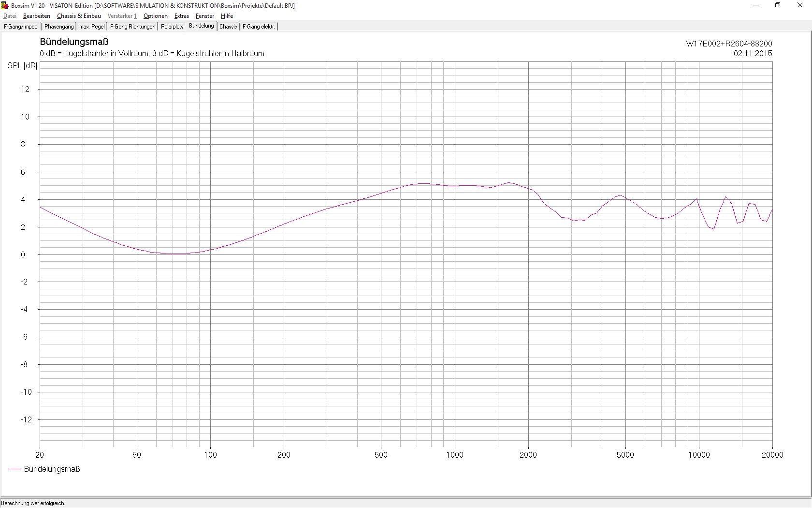The height and width of the screenshot is (508, 812).
Task: Select the max. Pegel tab
Action: pos(92,27)
